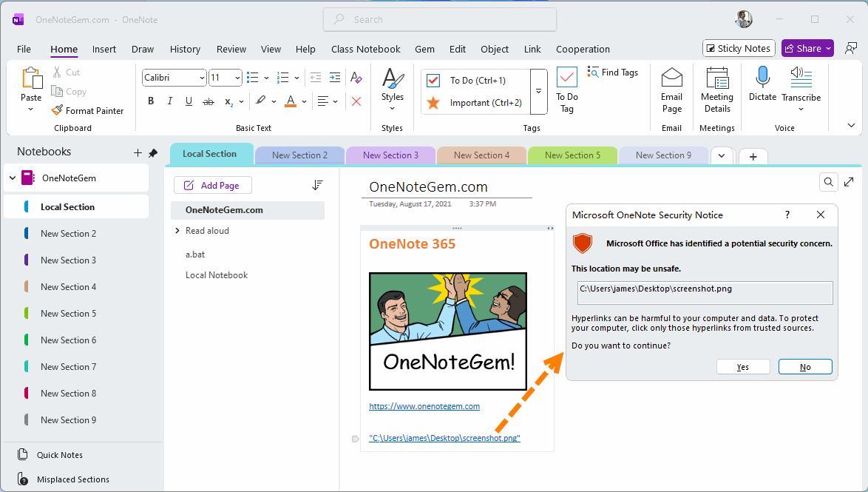The image size is (868, 492).
Task: Select the Find Tags tool
Action: coord(613,72)
